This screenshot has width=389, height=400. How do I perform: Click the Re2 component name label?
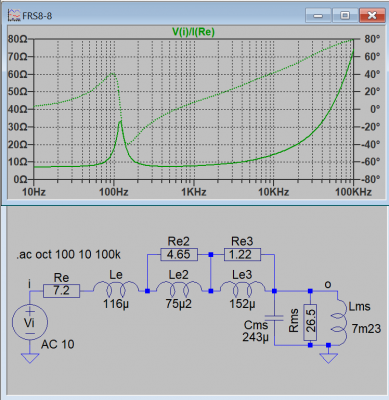click(178, 241)
